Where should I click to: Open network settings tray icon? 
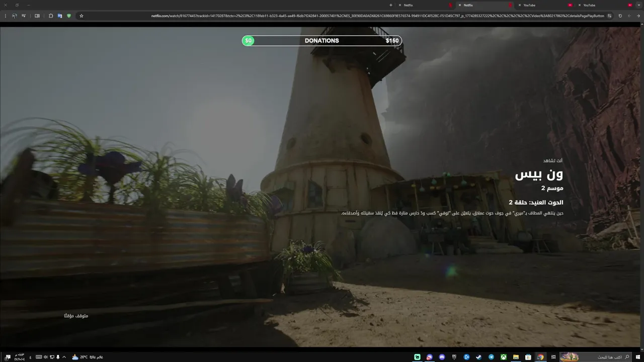click(x=52, y=357)
